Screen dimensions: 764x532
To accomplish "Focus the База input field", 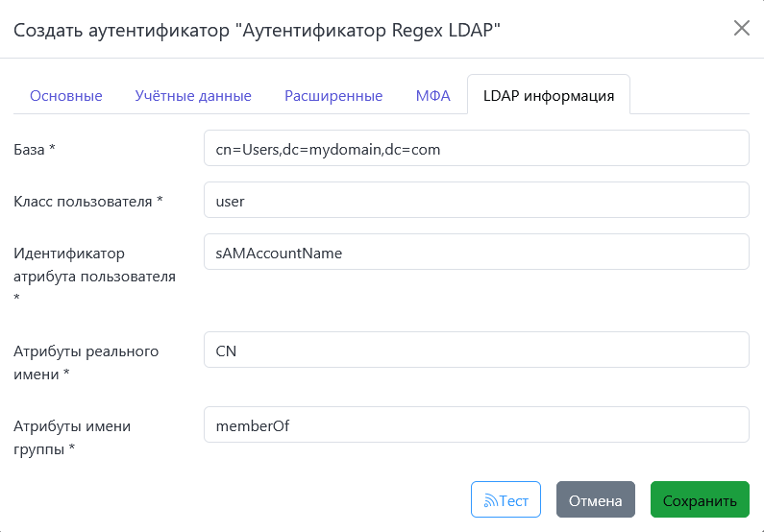I will click(x=476, y=149).
